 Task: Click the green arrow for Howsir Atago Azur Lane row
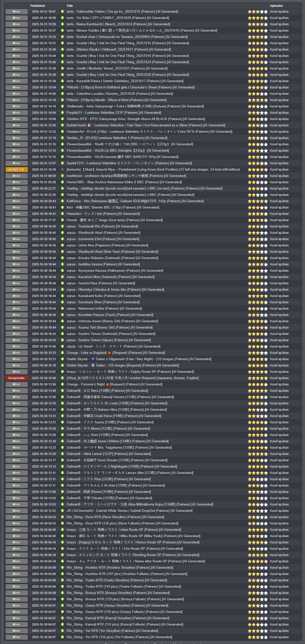(62, 220)
